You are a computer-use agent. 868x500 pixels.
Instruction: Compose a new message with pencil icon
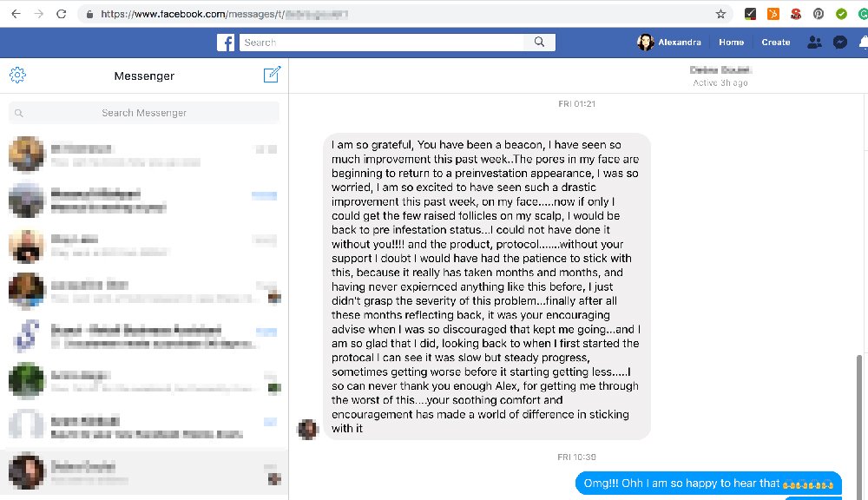pos(272,75)
